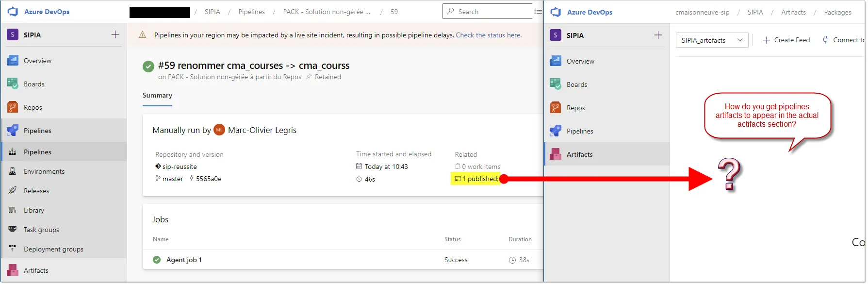Open Boards icon in right window sidebar

tap(556, 84)
